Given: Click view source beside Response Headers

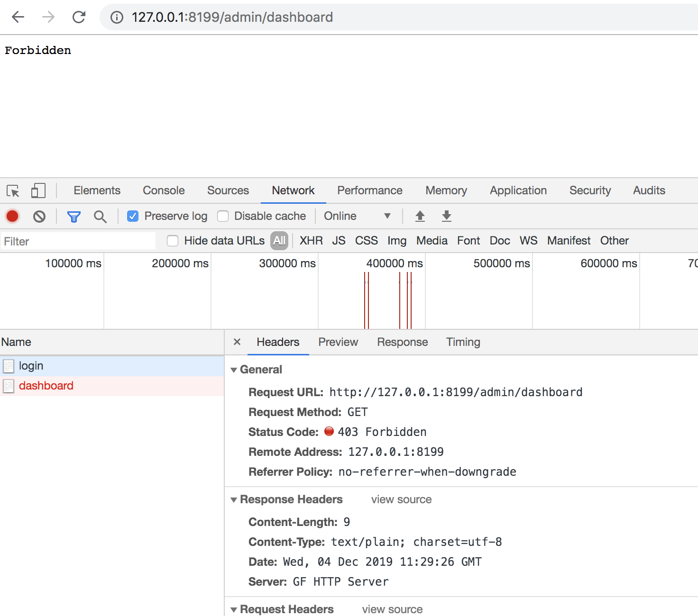Looking at the screenshot, I should (401, 500).
